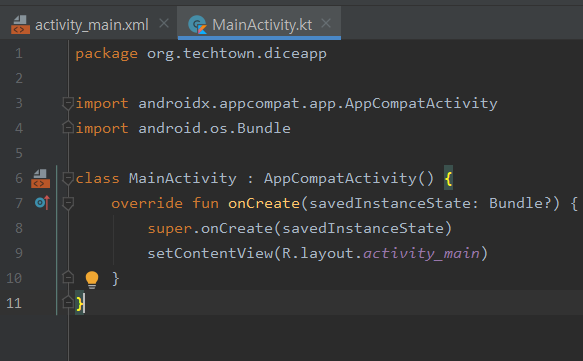Click the 'override' keyword
The width and height of the screenshot is (583, 361).
[x=147, y=203]
